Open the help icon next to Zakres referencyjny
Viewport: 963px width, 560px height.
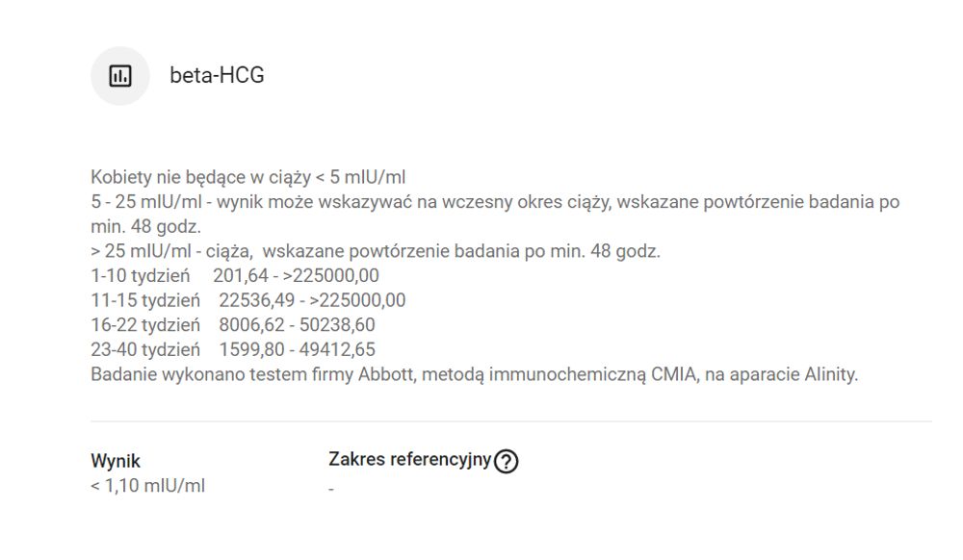point(507,461)
